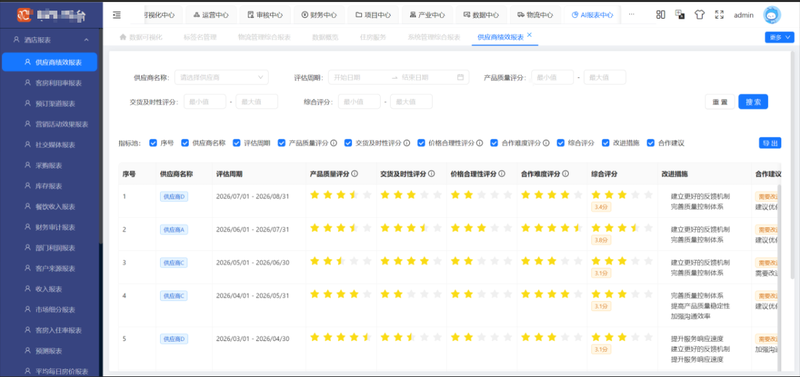
Task: Click info icon beside 合作难度评分 column header
Action: 565,174
